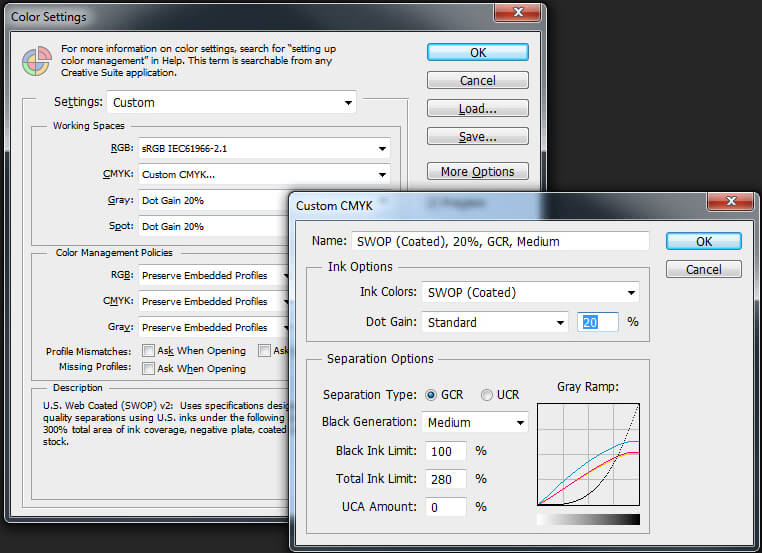The width and height of the screenshot is (762, 553).
Task: Open the Dot Gain Standard dropdown
Action: 495,323
